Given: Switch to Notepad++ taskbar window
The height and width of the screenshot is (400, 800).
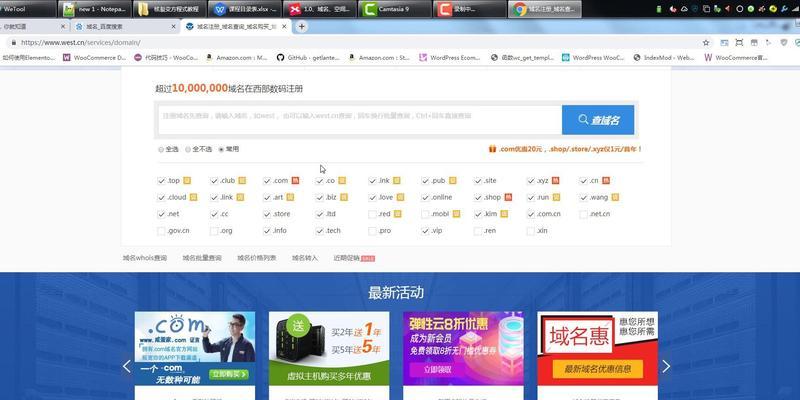Looking at the screenshot, I should pyautogui.click(x=94, y=9).
